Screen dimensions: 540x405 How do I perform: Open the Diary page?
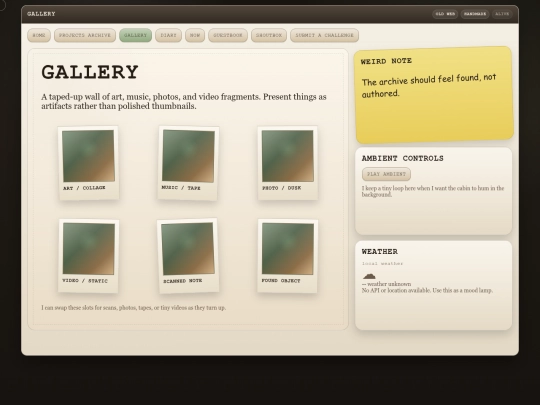tap(168, 35)
